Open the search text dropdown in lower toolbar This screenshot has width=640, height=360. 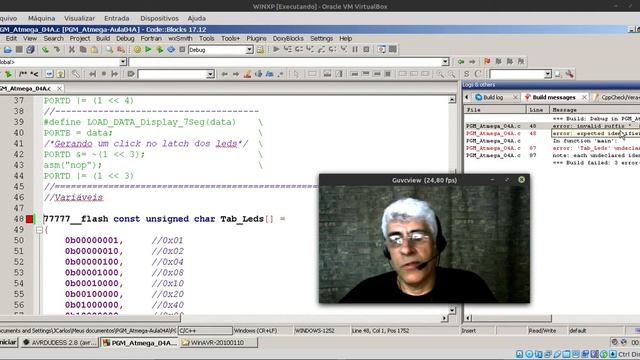point(210,74)
